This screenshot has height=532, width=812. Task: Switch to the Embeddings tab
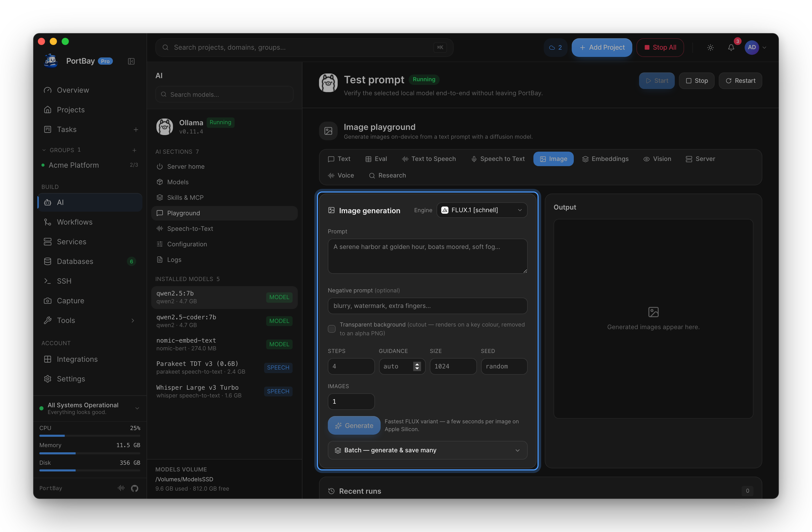coord(605,159)
